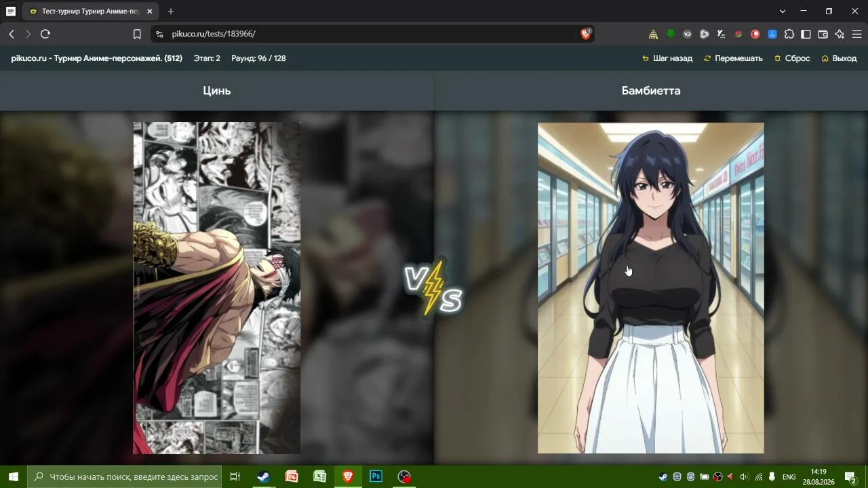
Task: Reload the page
Action: (45, 34)
